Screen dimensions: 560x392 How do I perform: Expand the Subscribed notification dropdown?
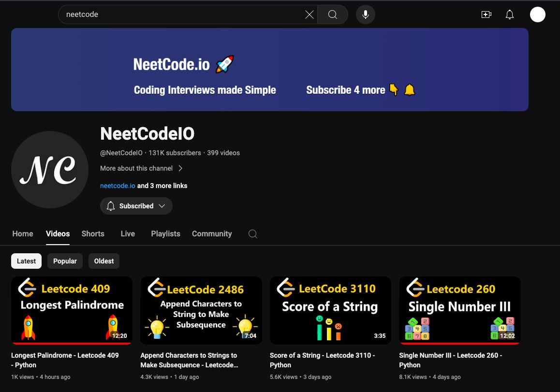[136, 206]
